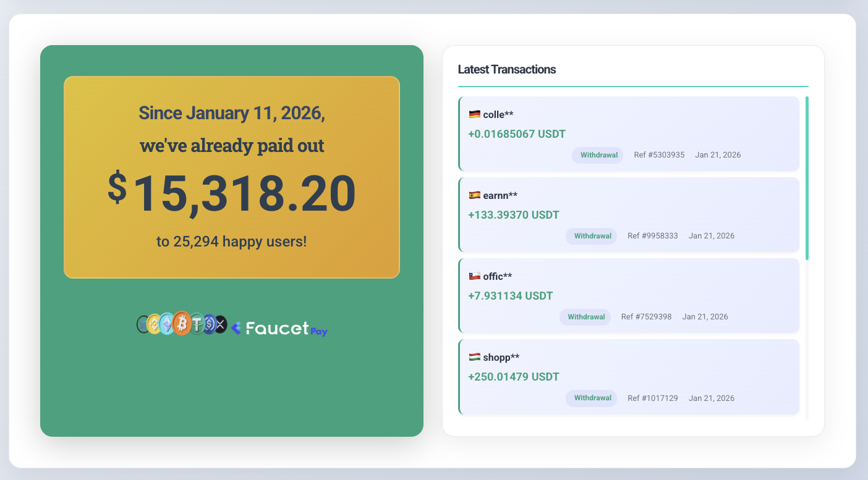Image resolution: width=868 pixels, height=480 pixels.
Task: Click the Chilean flag beside offic**
Action: pos(474,276)
